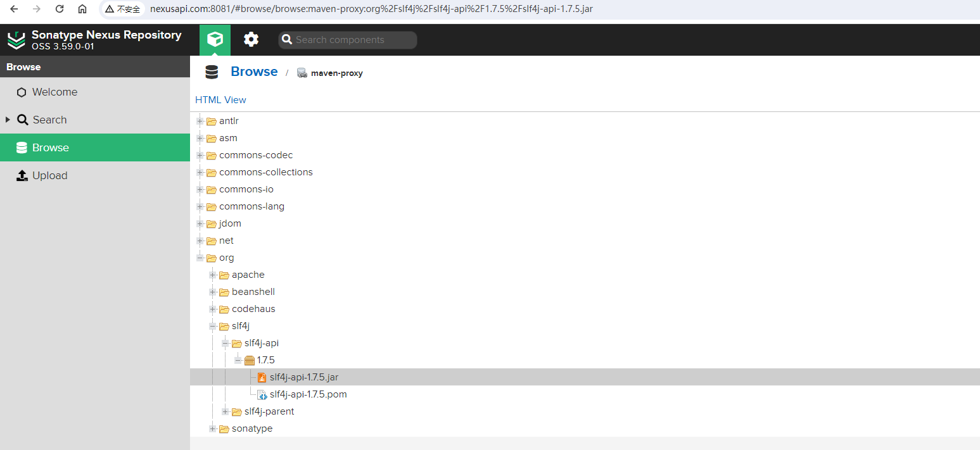Collapse the 1.7.5 version node
This screenshot has width=980, height=450.
click(238, 360)
